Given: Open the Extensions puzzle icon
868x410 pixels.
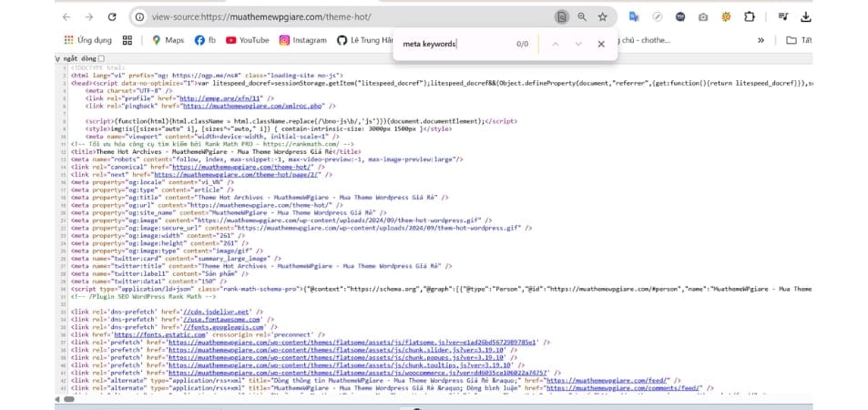Looking at the screenshot, I should [749, 16].
